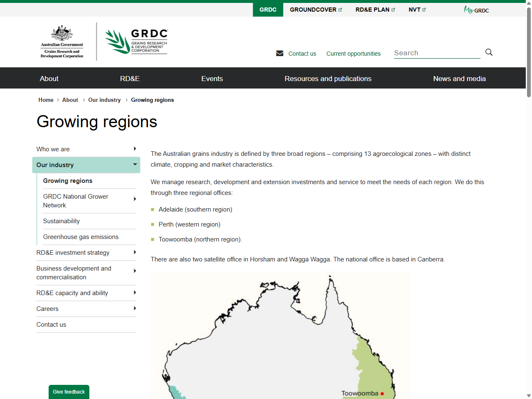Expand RD&E capacity and ability arrow

click(135, 293)
